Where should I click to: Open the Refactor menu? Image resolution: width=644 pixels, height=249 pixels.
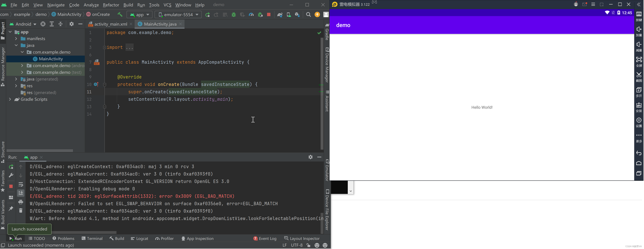coord(111,5)
